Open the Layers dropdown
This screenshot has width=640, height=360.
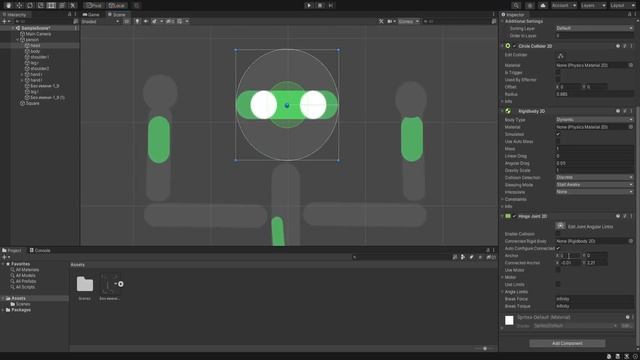pyautogui.click(x=593, y=5)
